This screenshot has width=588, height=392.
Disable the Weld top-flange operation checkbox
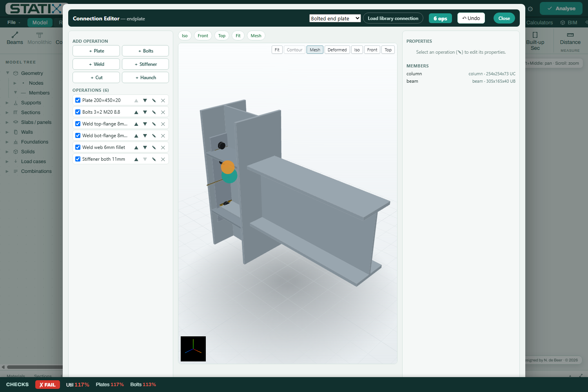click(78, 124)
